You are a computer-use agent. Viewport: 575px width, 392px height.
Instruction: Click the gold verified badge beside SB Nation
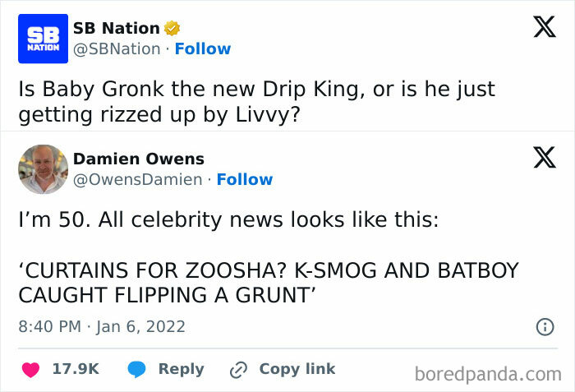tap(172, 28)
